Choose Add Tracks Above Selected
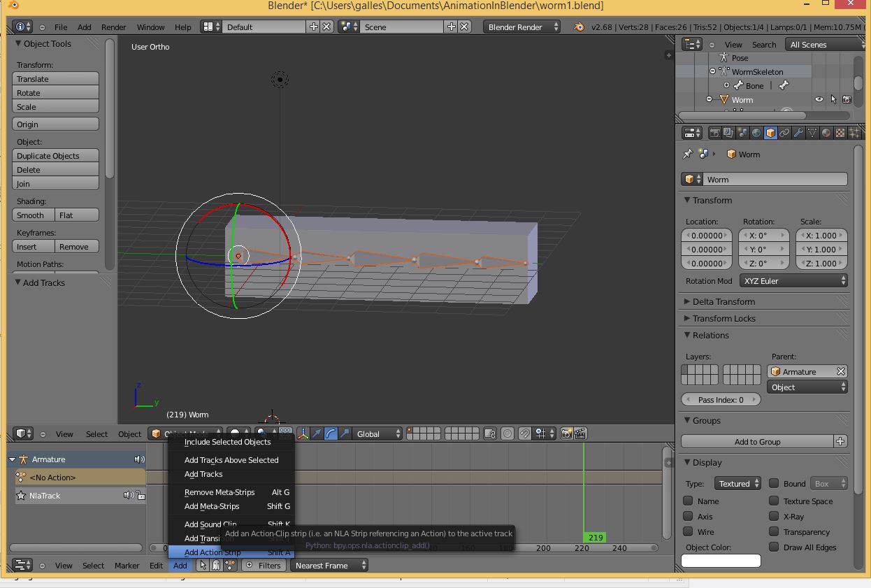This screenshot has height=588, width=871. 231,460
